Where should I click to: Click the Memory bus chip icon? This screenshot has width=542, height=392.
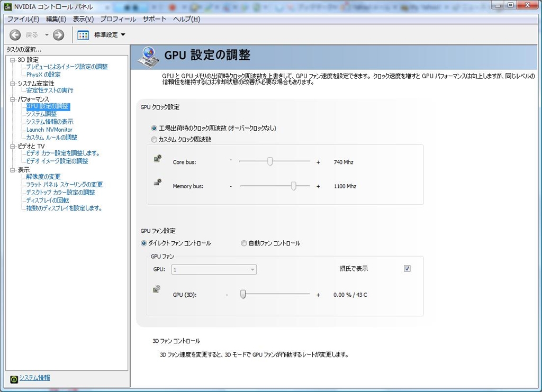158,182
